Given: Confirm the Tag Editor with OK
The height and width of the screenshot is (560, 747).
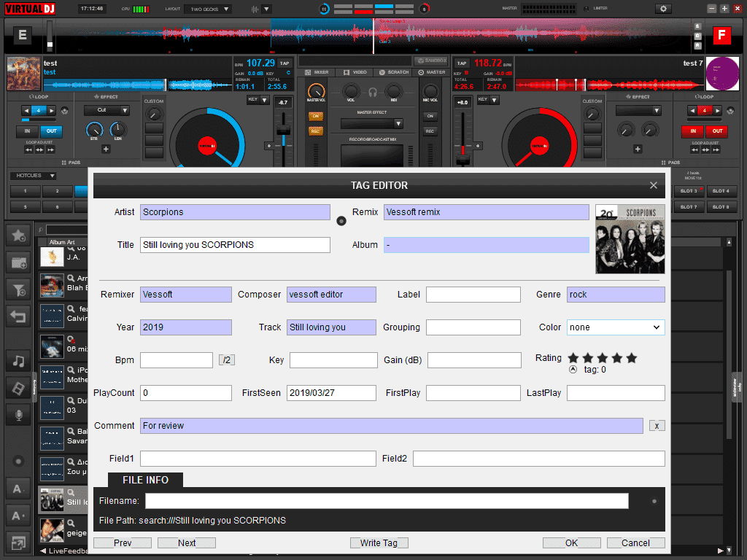Looking at the screenshot, I should (572, 542).
